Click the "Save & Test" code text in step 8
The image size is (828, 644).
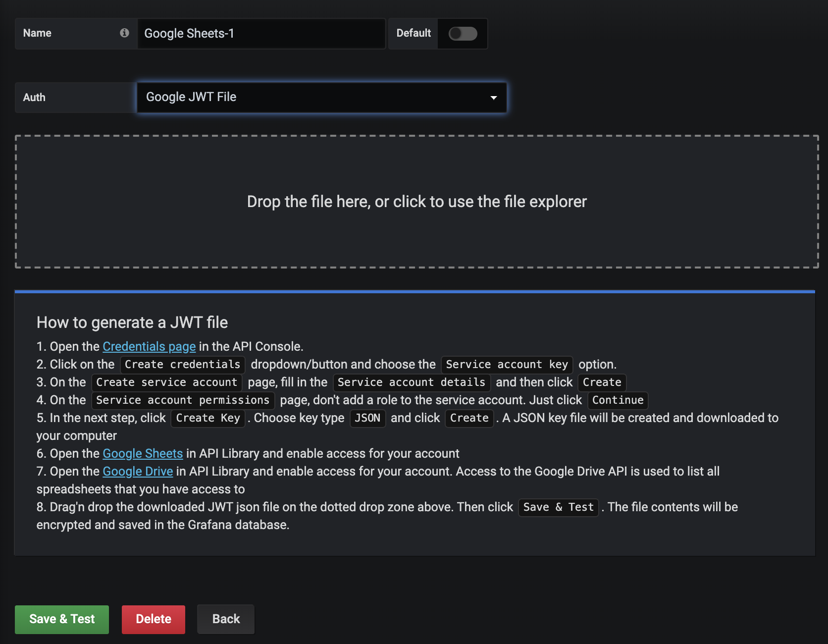pos(559,507)
